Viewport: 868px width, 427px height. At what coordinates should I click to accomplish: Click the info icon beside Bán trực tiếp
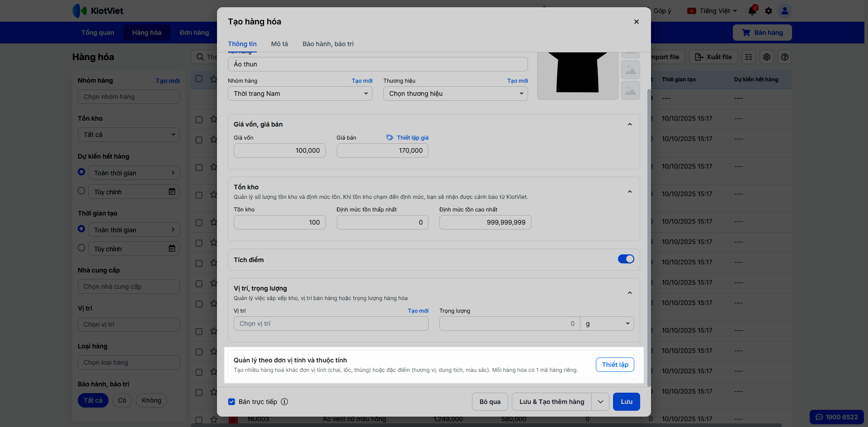pos(284,402)
